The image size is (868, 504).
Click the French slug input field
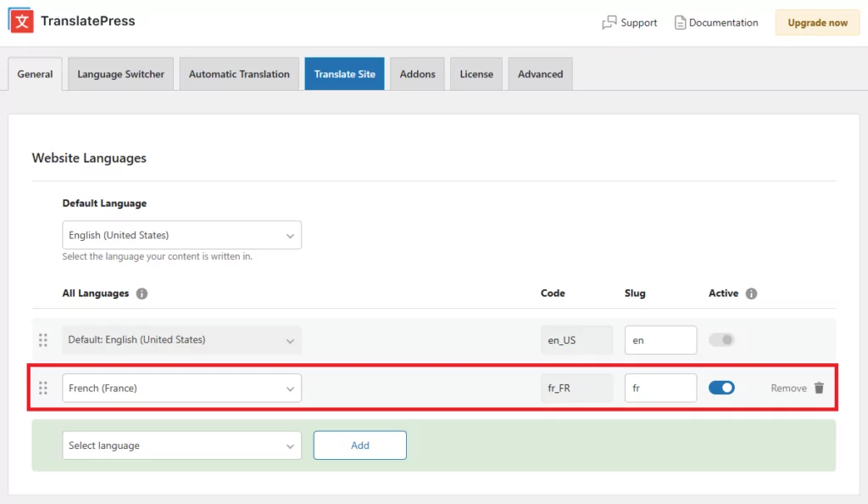pos(660,388)
